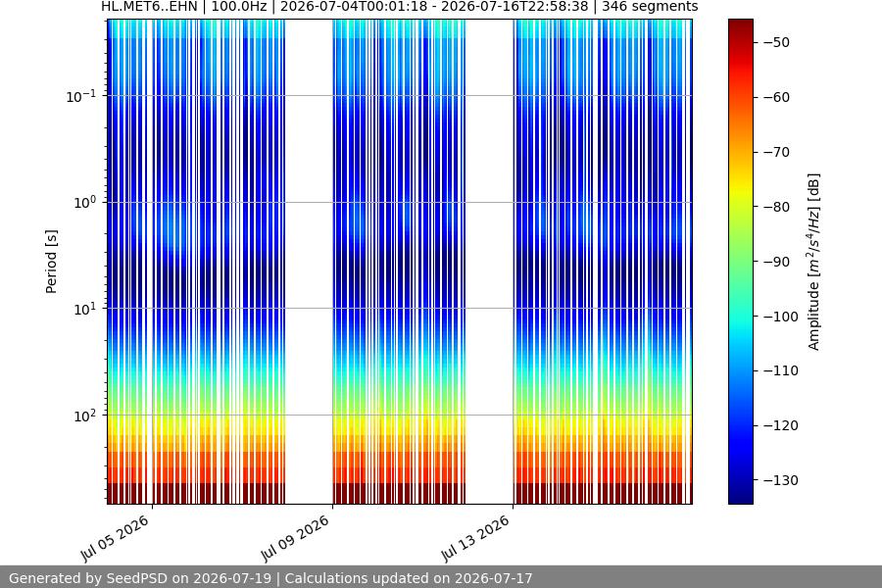Click the -50 colorbar tick label
This screenshot has height=588, width=882.
pyautogui.click(x=777, y=43)
